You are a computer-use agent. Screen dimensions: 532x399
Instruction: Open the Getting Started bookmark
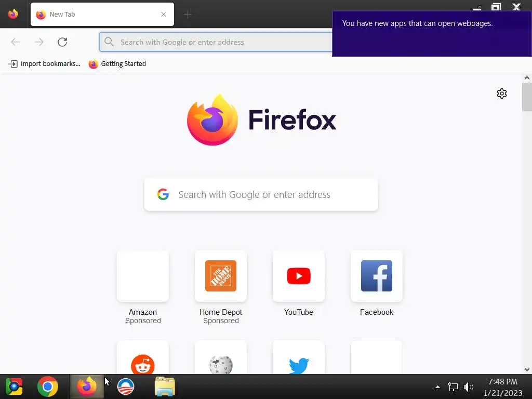pyautogui.click(x=117, y=64)
